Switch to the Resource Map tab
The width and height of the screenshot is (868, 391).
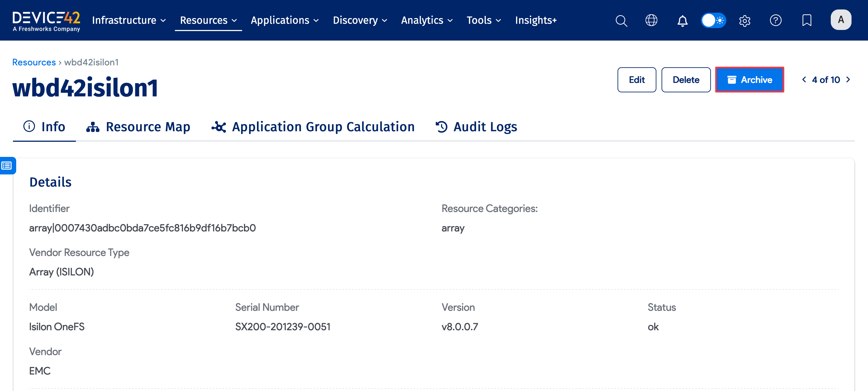(x=138, y=127)
